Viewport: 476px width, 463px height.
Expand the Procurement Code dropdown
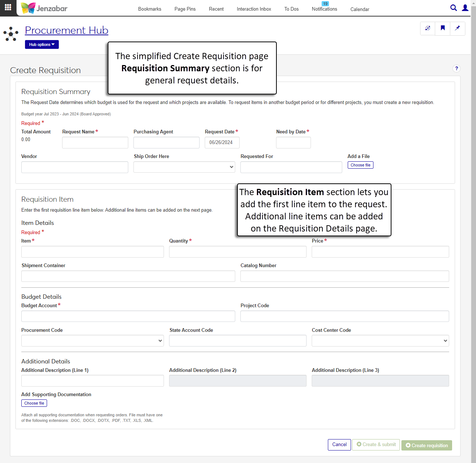pos(92,341)
